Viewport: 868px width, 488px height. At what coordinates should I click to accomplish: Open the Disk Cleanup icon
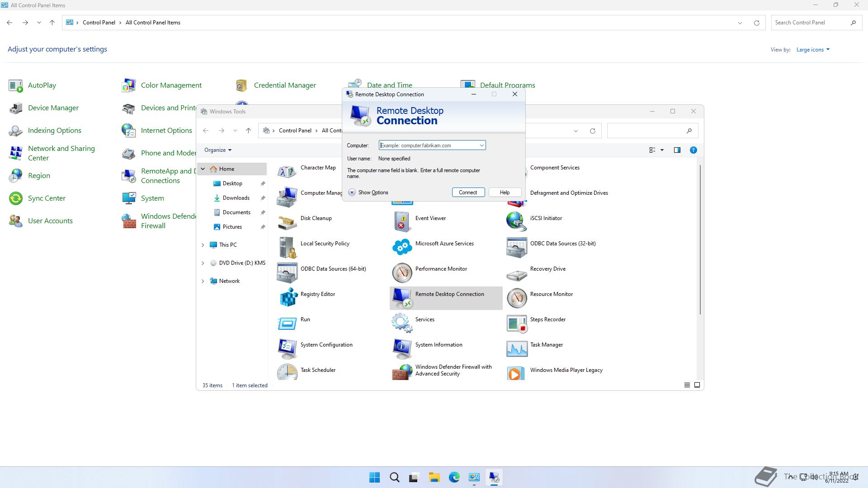(x=288, y=222)
